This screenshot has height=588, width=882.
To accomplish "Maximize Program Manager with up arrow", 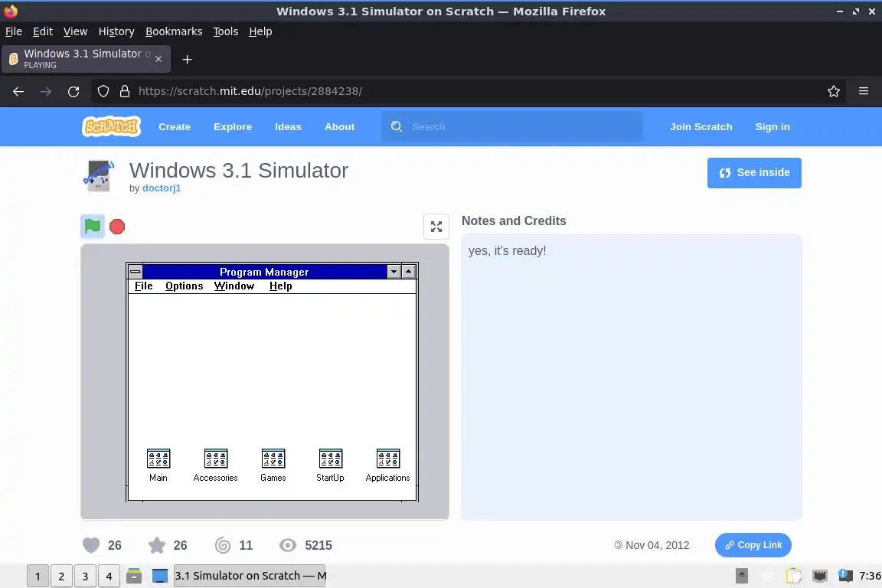I will point(408,272).
